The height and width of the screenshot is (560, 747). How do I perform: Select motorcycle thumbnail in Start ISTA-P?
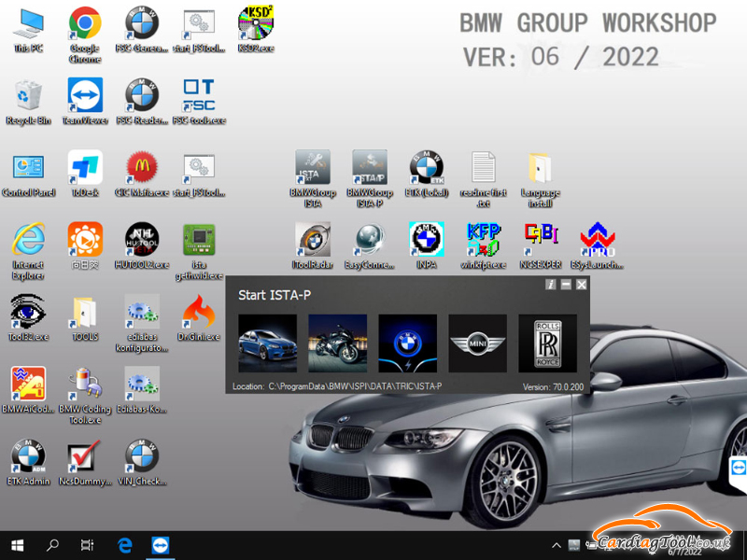tap(337, 343)
